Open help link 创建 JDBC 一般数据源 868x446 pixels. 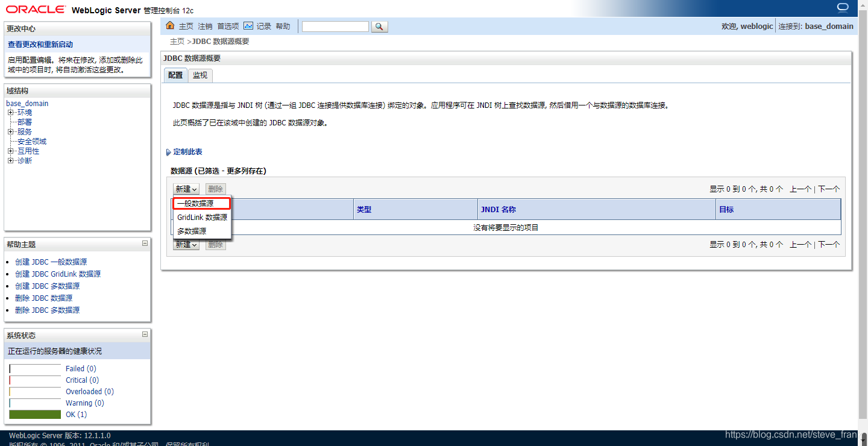51,262
